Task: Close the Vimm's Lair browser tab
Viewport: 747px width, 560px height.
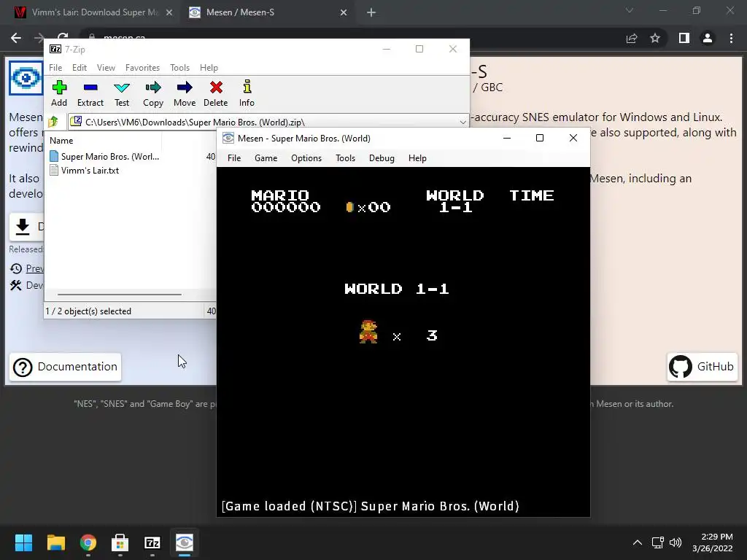Action: coord(169,12)
